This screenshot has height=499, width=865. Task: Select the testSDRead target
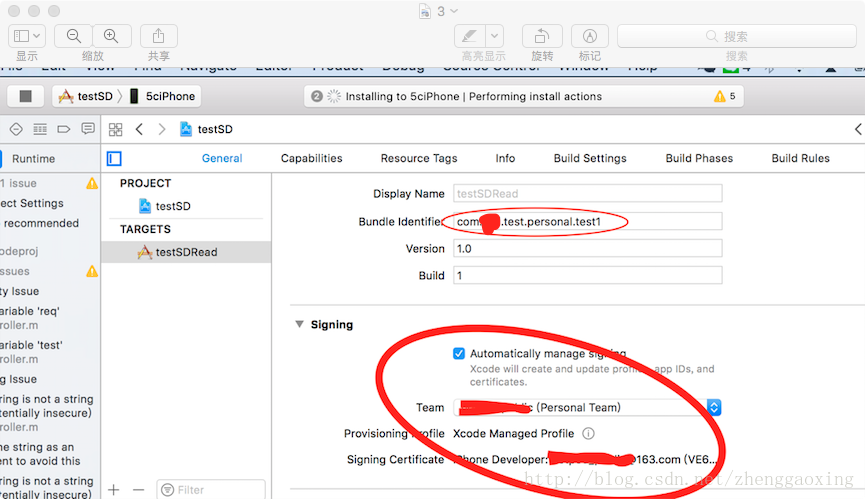click(186, 252)
